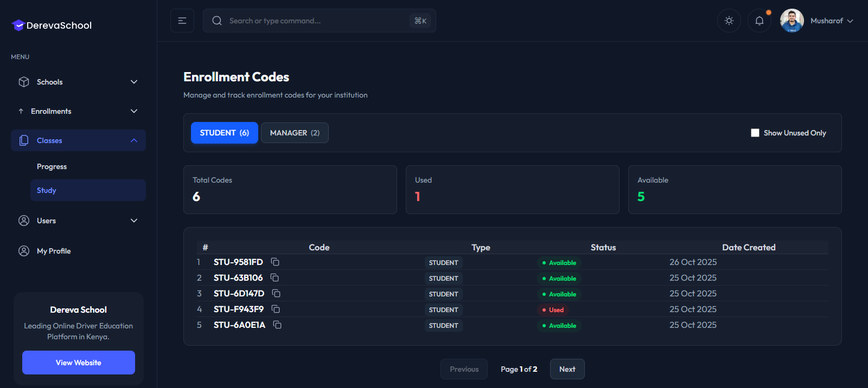Image resolution: width=868 pixels, height=388 pixels.
Task: Click the Schools cube icon in sidebar
Action: pyautogui.click(x=24, y=82)
